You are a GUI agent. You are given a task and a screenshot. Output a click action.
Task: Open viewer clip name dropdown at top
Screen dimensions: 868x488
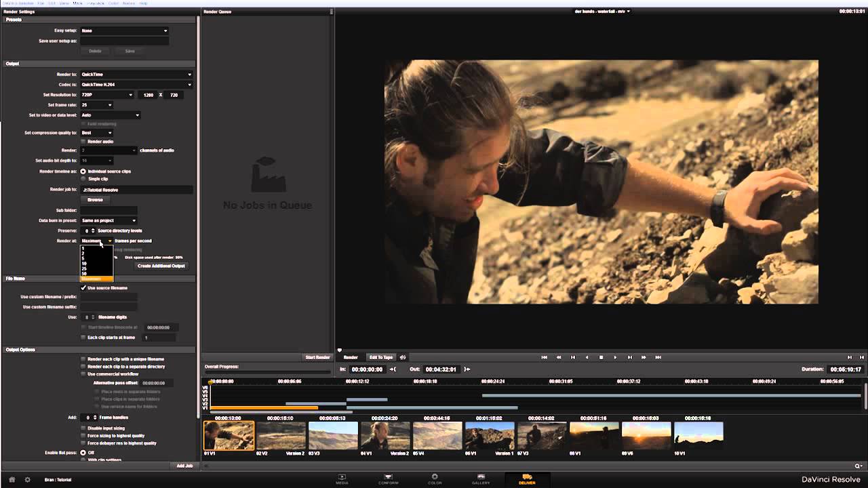[x=602, y=11]
